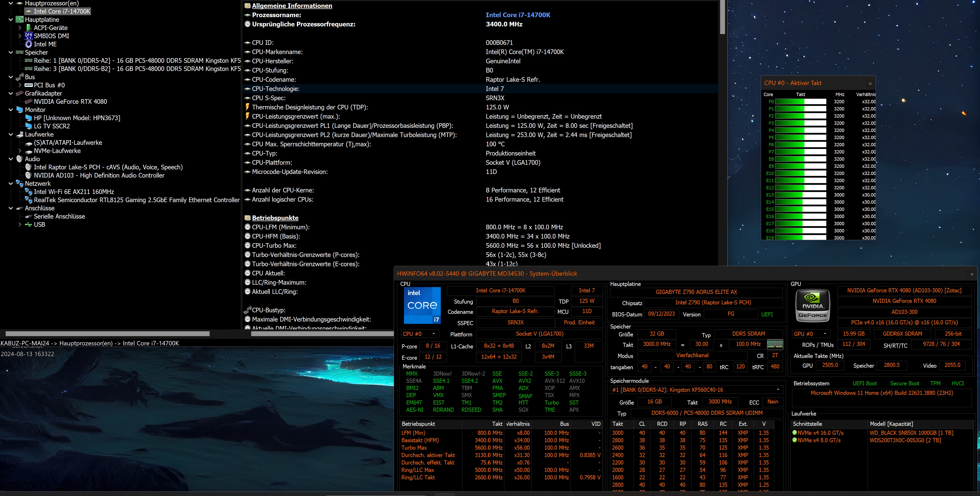
Task: Select Reihe: 1 BANK 0/DDR5-A2 memory row
Action: [x=137, y=60]
